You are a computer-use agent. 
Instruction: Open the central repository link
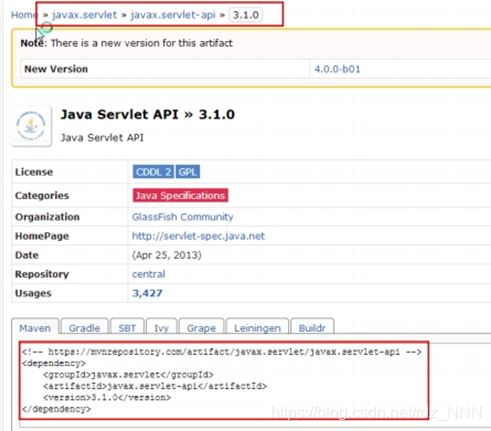pyautogui.click(x=148, y=274)
